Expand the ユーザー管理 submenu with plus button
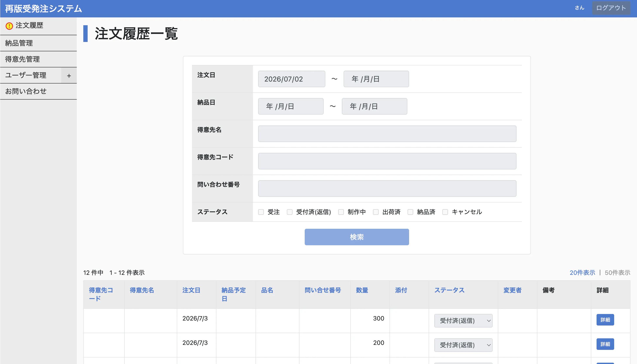The image size is (637, 364). point(69,75)
